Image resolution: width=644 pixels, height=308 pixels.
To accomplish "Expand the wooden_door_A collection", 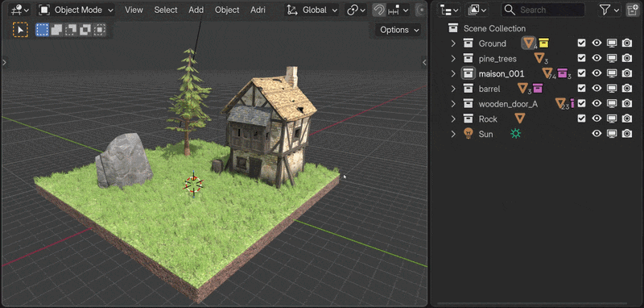I will pos(453,104).
